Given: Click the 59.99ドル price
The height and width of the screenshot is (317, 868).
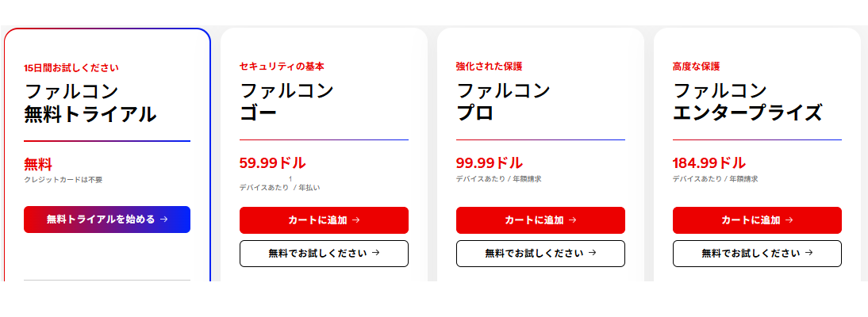Looking at the screenshot, I should (x=272, y=163).
